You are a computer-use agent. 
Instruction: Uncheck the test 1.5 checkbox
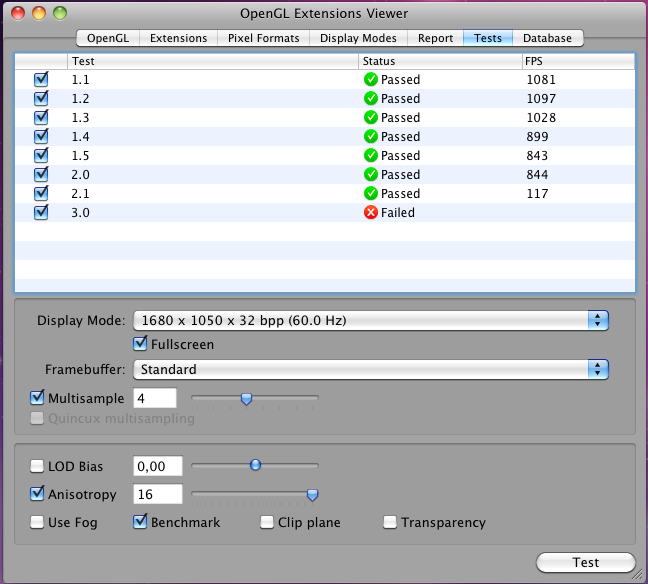[x=41, y=155]
